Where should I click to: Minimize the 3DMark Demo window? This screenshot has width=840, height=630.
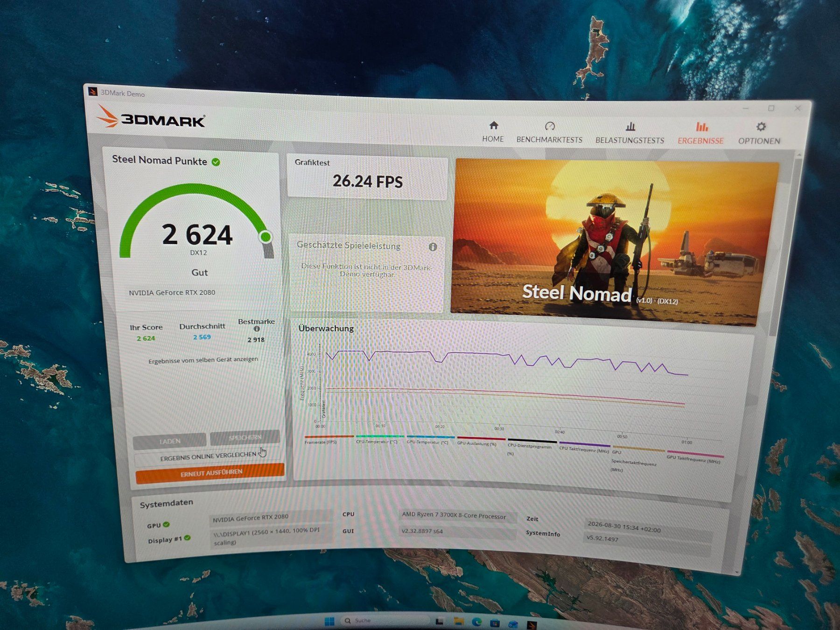click(746, 108)
